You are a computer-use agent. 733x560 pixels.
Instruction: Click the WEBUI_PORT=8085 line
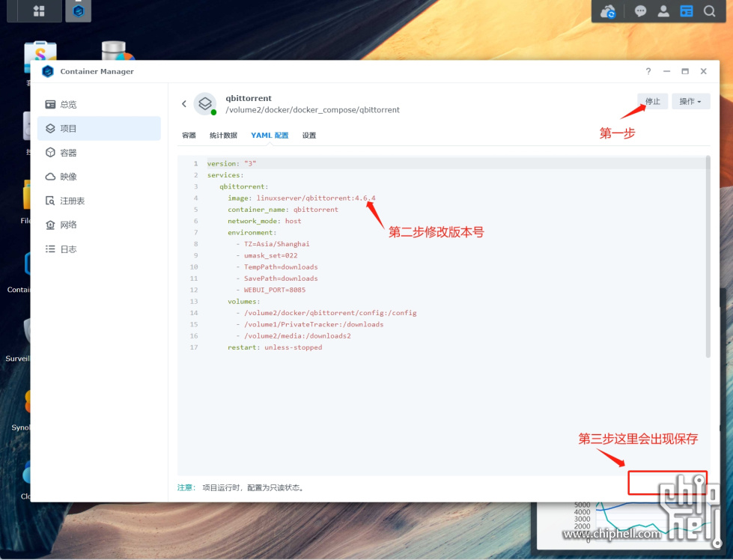pyautogui.click(x=271, y=290)
